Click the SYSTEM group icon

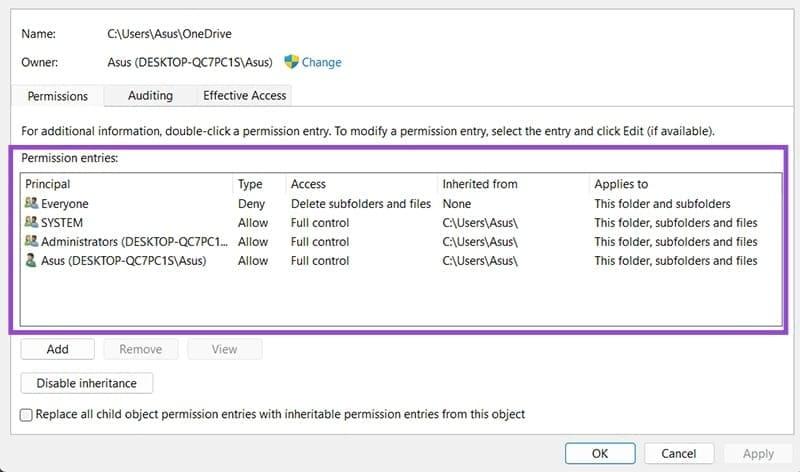point(31,223)
